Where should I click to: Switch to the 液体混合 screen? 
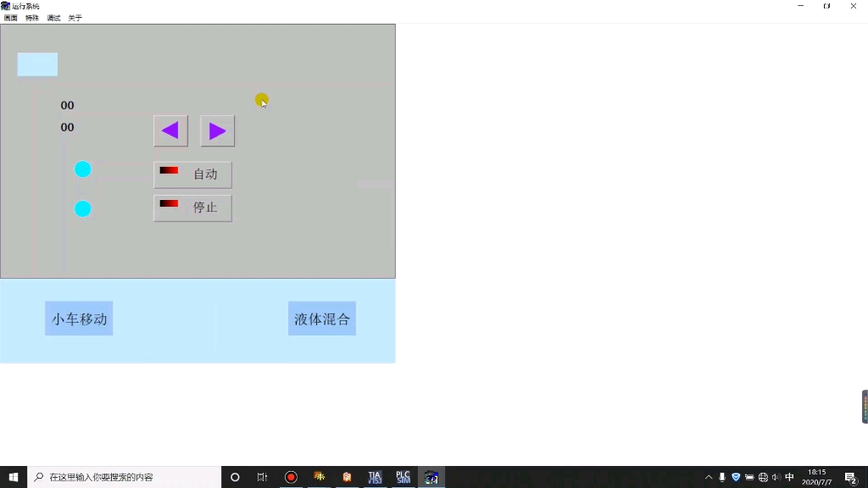coord(321,319)
